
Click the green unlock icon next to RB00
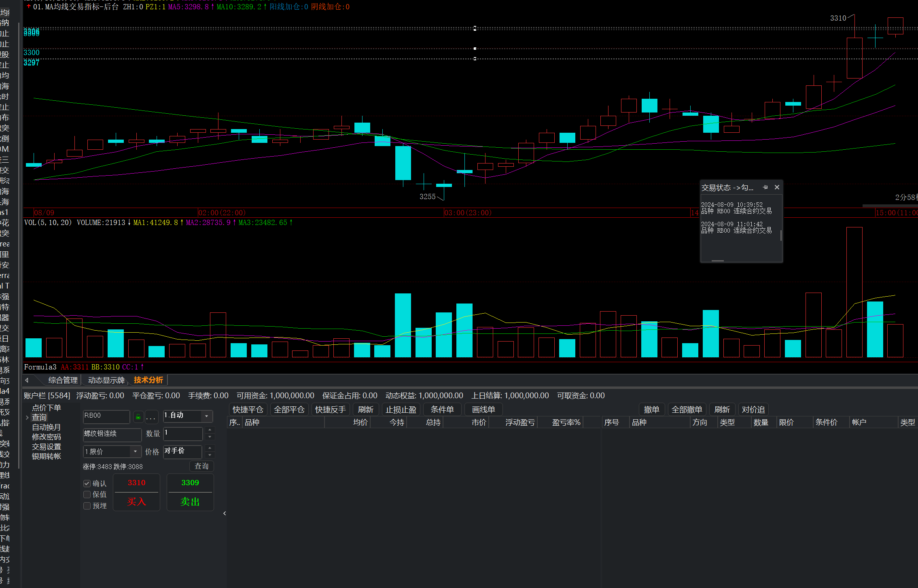point(138,416)
